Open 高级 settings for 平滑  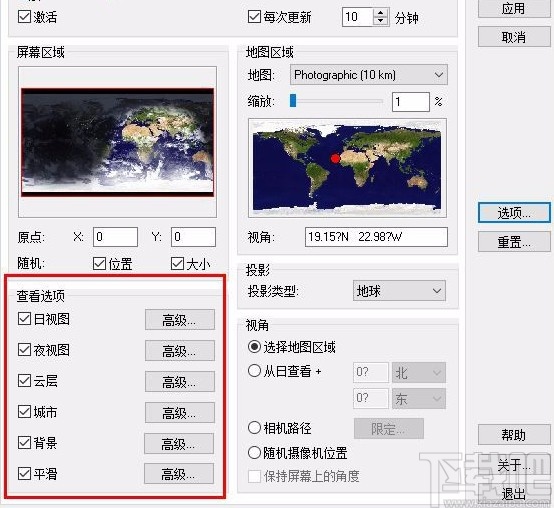coord(179,474)
